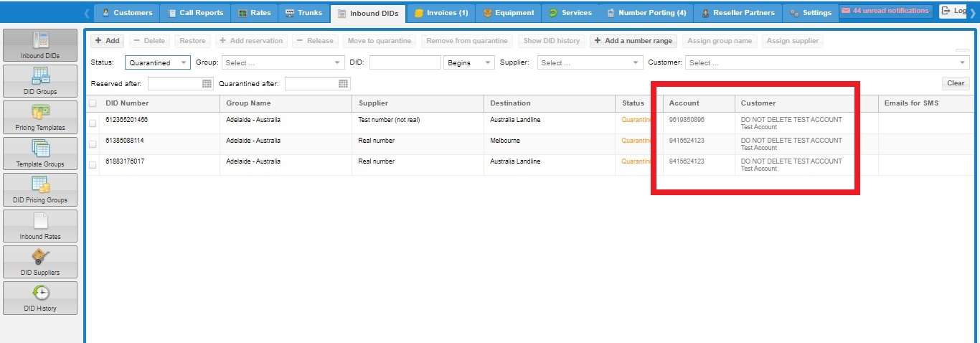The height and width of the screenshot is (343, 980).
Task: Click Add a number range button
Action: (633, 41)
